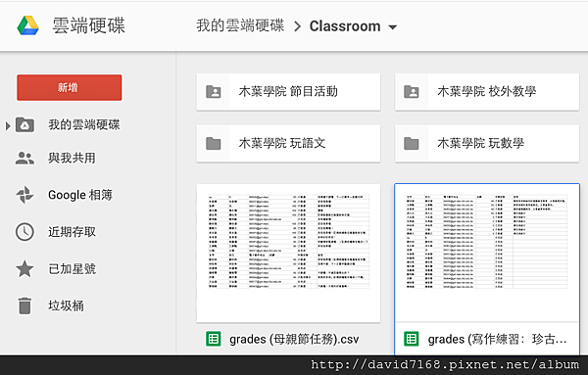Click the shared-with-me people icon
This screenshot has width=588, height=375.
[24, 158]
